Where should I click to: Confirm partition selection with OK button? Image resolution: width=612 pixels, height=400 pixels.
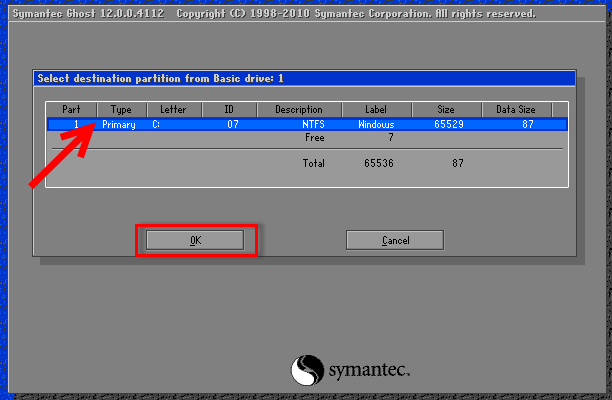pyautogui.click(x=195, y=240)
